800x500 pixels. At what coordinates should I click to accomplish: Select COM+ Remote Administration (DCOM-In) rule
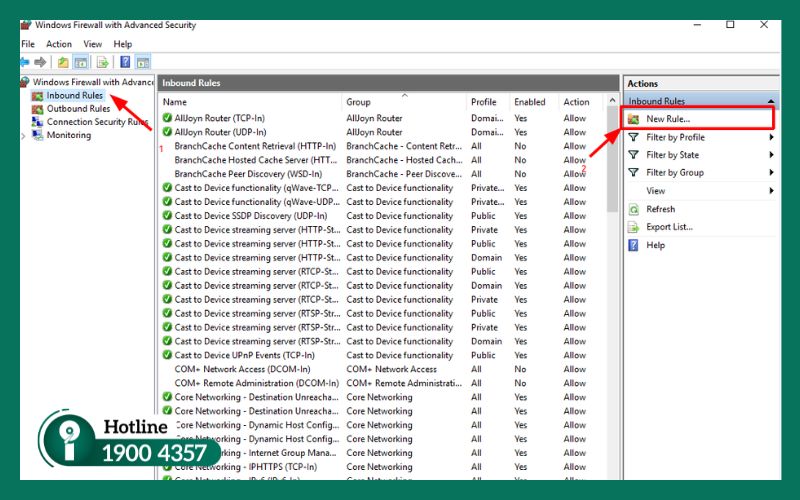pos(257,383)
